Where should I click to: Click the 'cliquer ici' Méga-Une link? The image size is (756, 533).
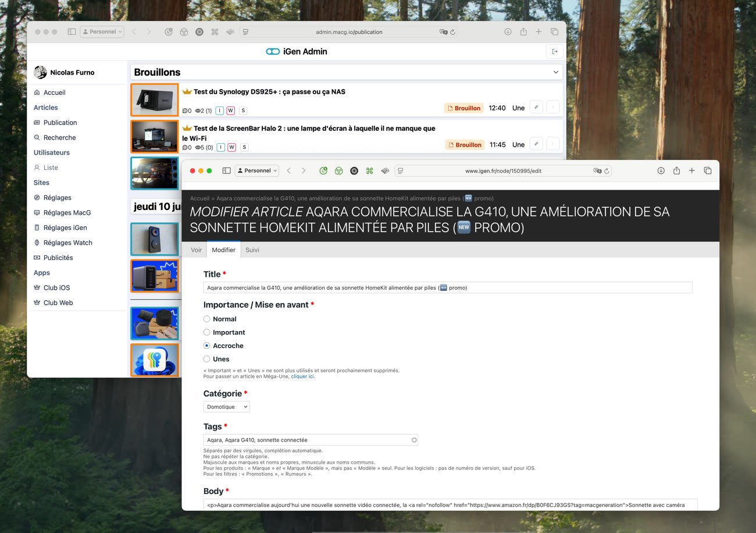[x=302, y=376]
